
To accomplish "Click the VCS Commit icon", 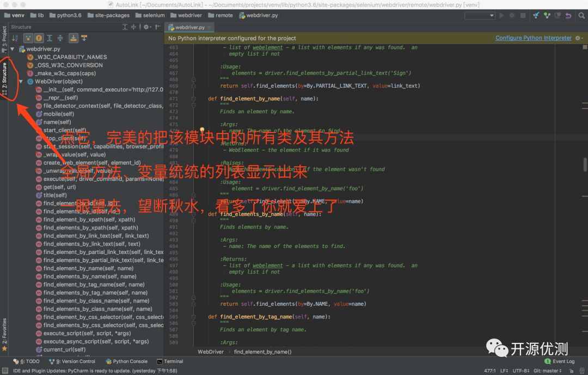I will pyautogui.click(x=547, y=15).
